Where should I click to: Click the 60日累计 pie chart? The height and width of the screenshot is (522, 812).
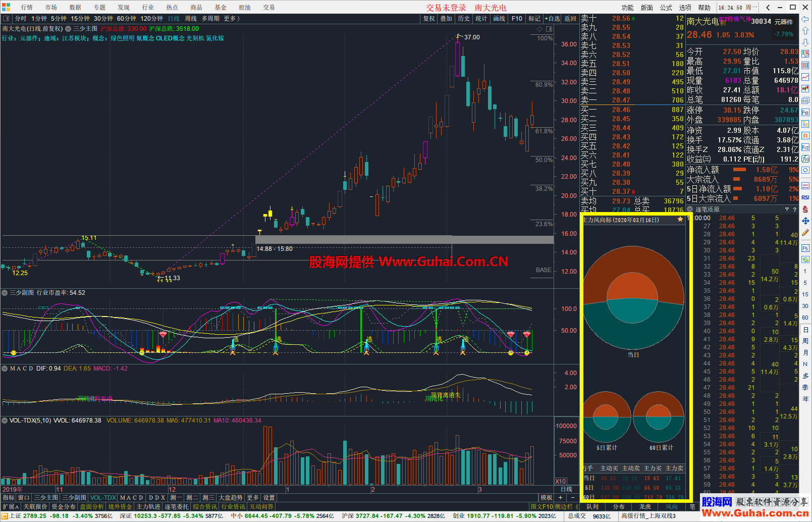[x=659, y=417]
